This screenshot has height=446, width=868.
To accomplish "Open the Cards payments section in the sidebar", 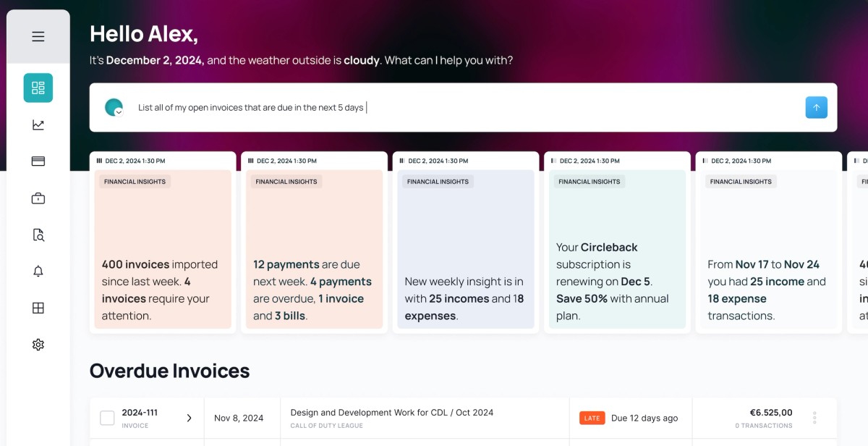I will pyautogui.click(x=38, y=161).
